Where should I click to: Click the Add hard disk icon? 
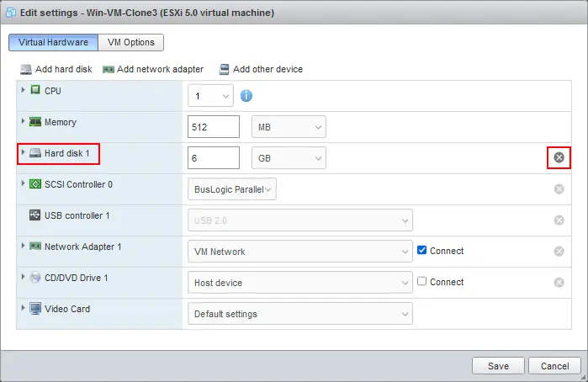tap(26, 70)
